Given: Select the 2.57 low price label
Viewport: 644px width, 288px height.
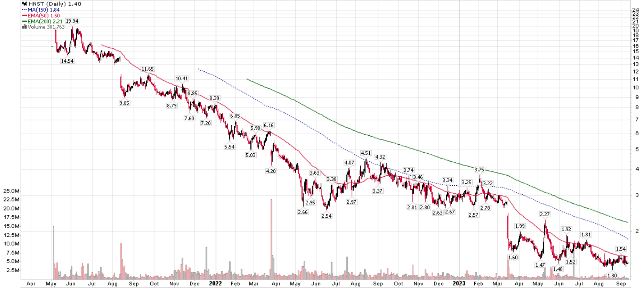Looking at the screenshot, I should click(x=473, y=215).
